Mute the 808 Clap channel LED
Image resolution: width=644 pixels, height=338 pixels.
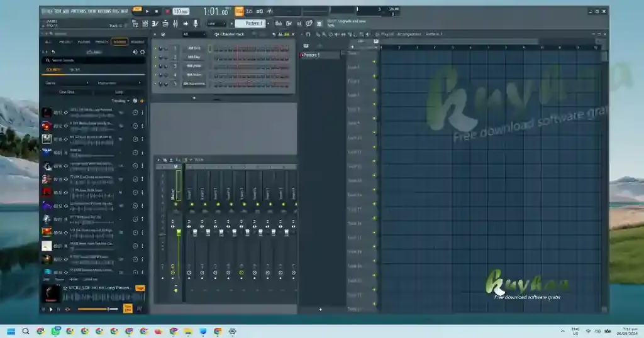[156, 57]
